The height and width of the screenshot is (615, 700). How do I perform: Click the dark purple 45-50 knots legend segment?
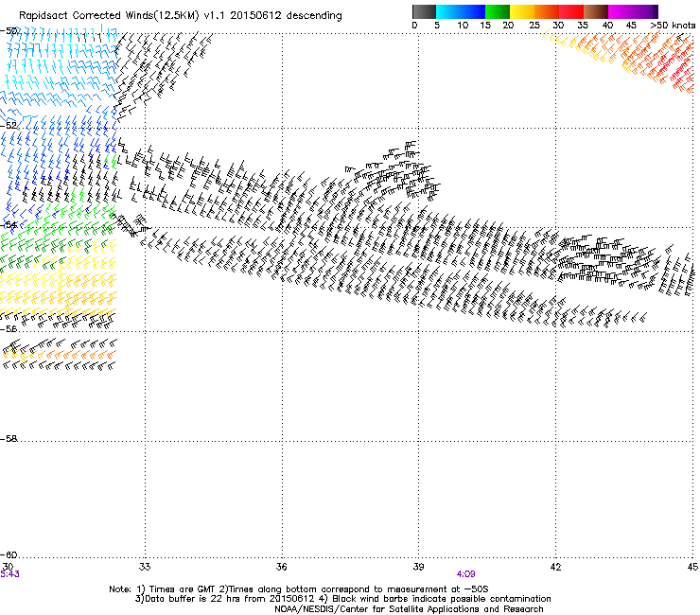point(645,11)
